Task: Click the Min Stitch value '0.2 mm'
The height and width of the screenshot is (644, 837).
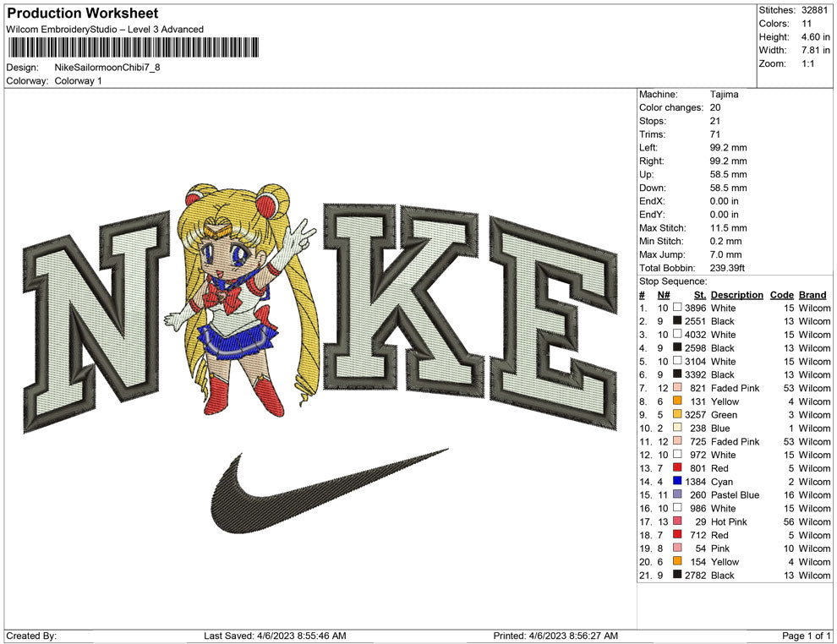Action: click(726, 241)
